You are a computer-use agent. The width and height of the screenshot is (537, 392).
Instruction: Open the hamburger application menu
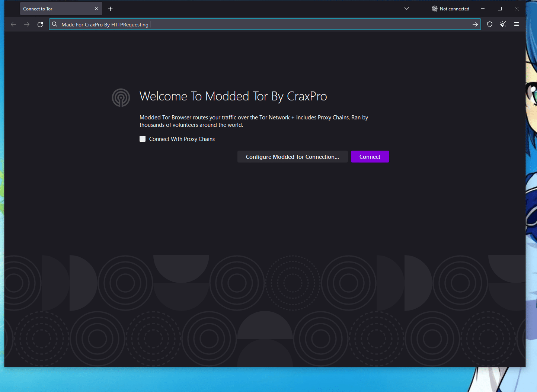point(517,25)
